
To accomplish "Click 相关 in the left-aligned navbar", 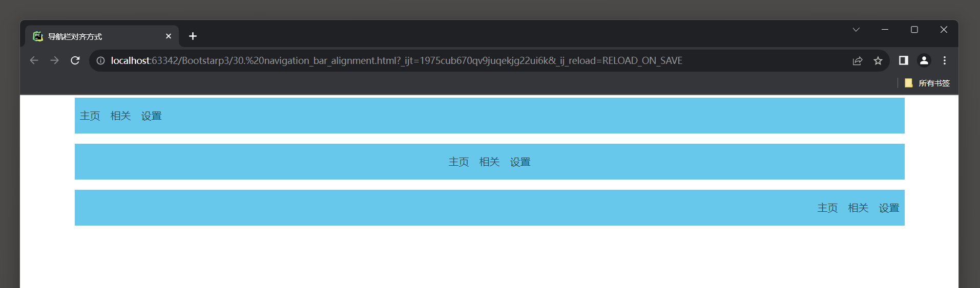I will click(x=121, y=116).
